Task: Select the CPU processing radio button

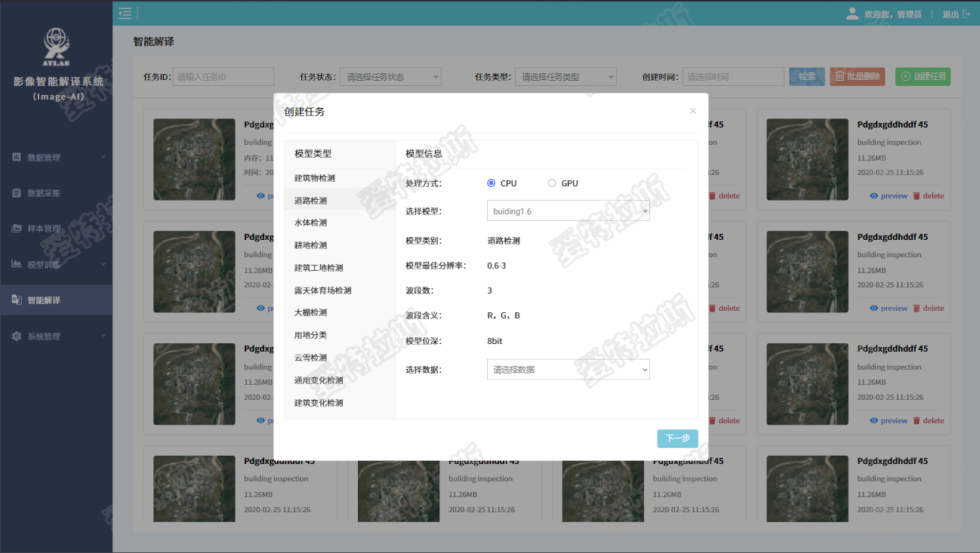Action: tap(492, 183)
